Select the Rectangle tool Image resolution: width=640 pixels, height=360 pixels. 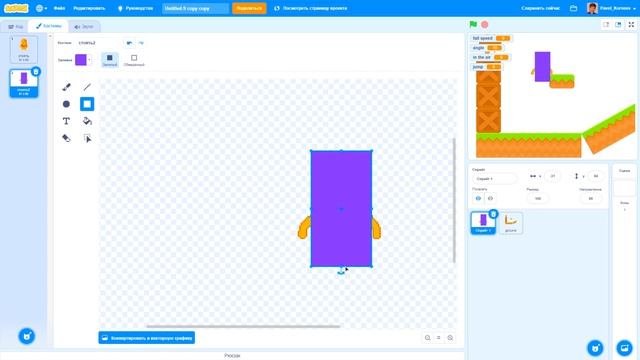pos(87,104)
